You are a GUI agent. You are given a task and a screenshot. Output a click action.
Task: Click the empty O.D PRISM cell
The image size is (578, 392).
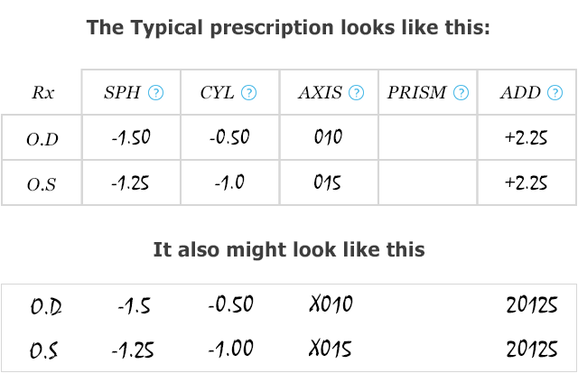(427, 137)
